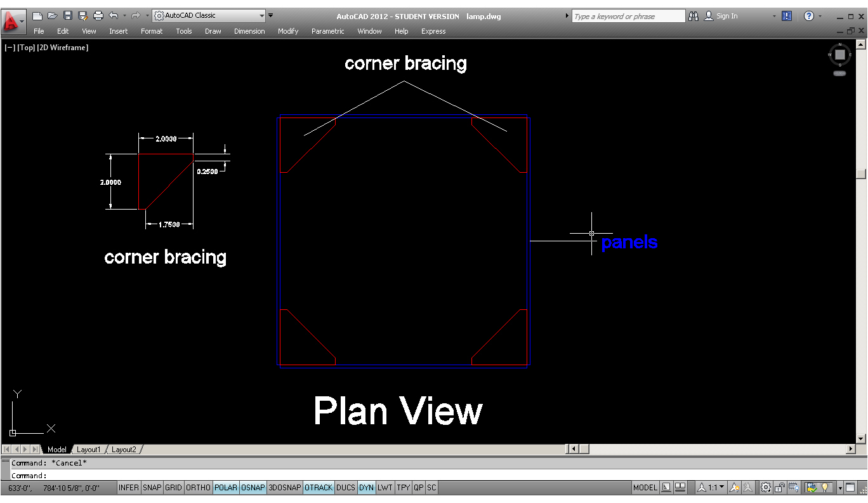The image size is (868, 503).
Task: Expand the Help dropdown arrow
Action: 820,17
